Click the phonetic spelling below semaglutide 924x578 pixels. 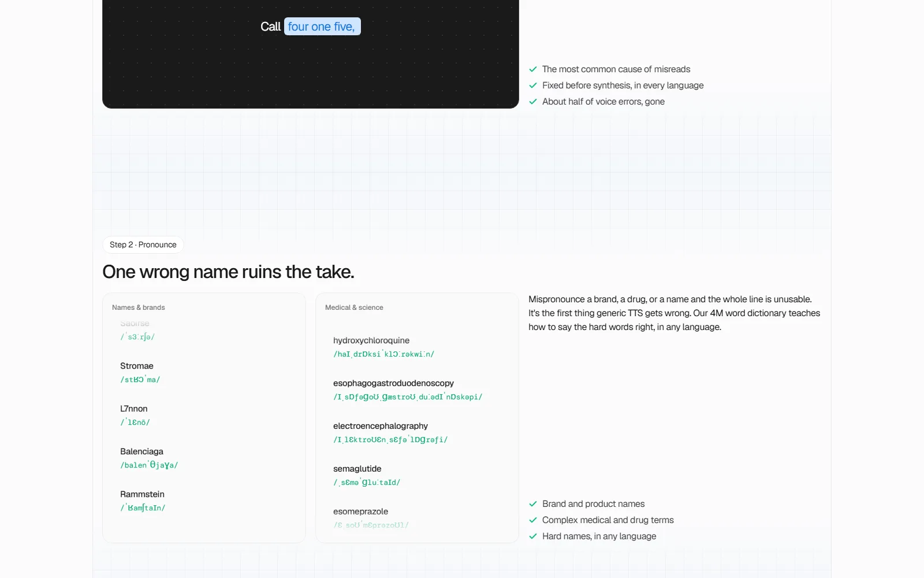click(x=367, y=483)
